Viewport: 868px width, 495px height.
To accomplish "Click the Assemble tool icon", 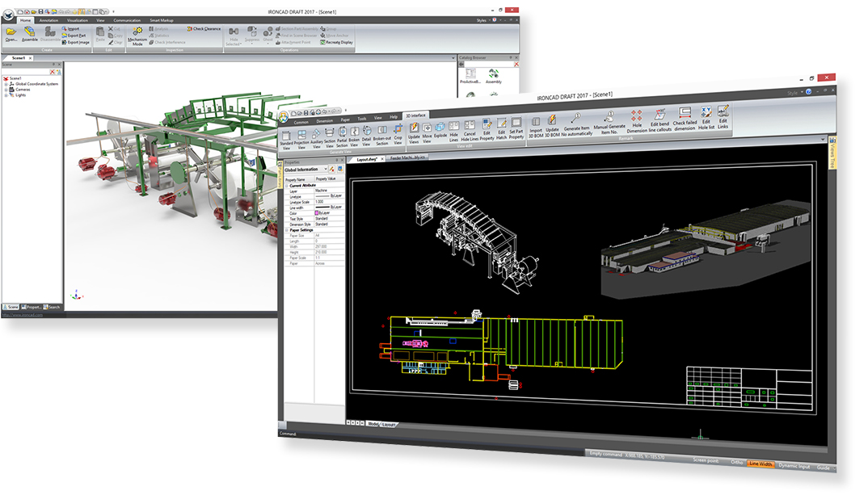I will click(x=30, y=33).
